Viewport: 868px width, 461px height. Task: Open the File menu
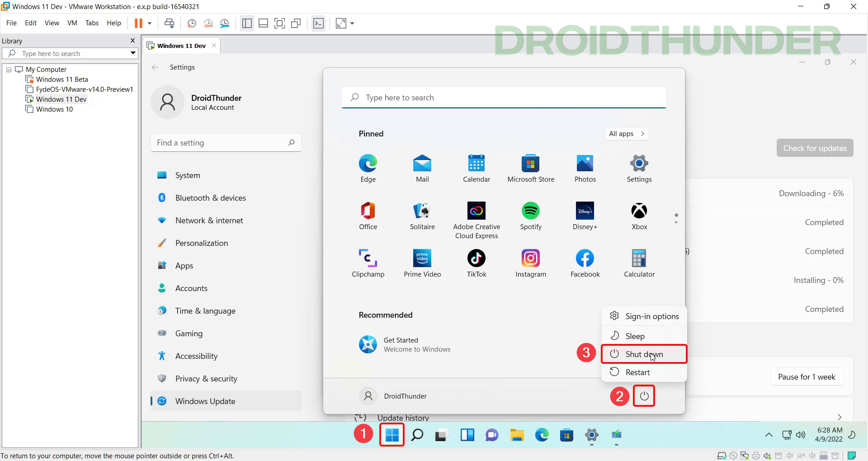pos(11,23)
